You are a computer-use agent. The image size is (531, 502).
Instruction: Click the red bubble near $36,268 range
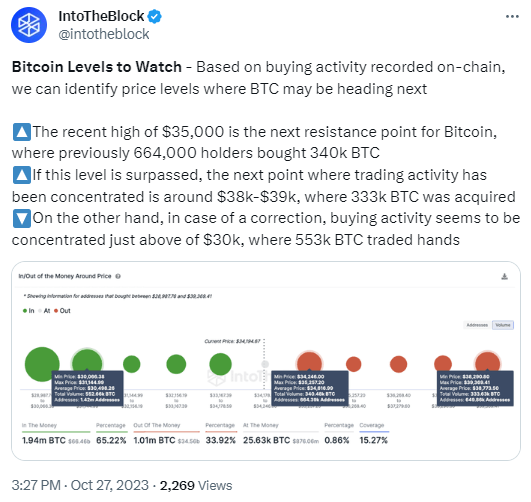pos(399,364)
